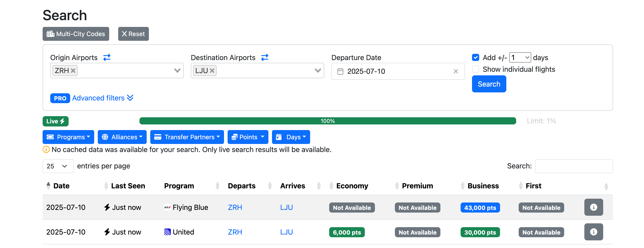Open the +/- days number dropdown
This screenshot has height=248, width=644.
[x=520, y=57]
